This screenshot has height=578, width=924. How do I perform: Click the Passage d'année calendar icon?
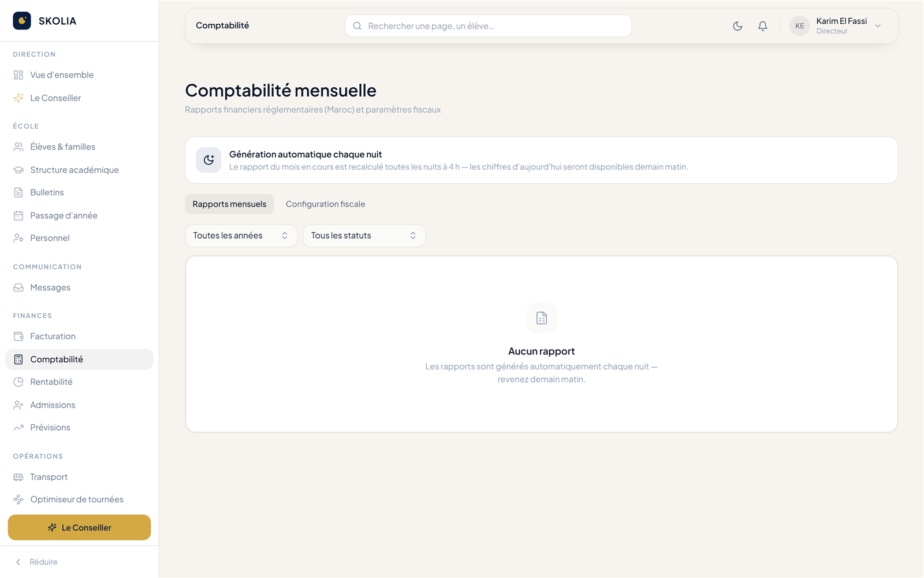18,216
